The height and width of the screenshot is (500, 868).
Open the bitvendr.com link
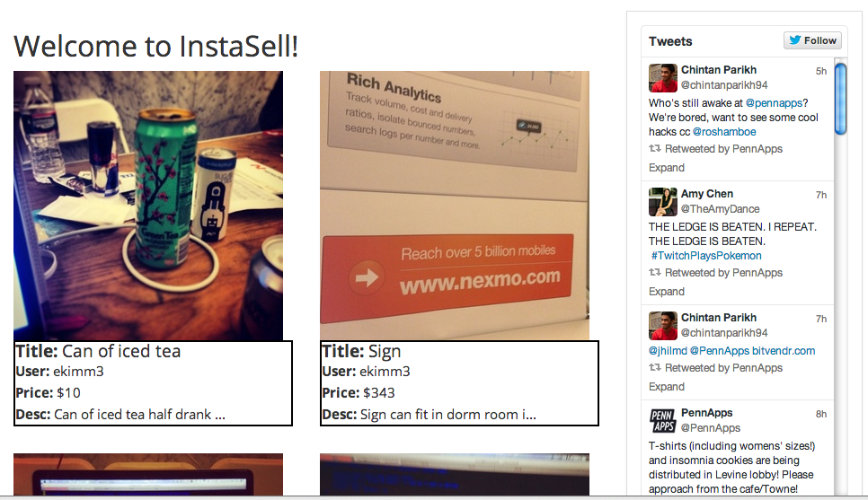coord(784,351)
